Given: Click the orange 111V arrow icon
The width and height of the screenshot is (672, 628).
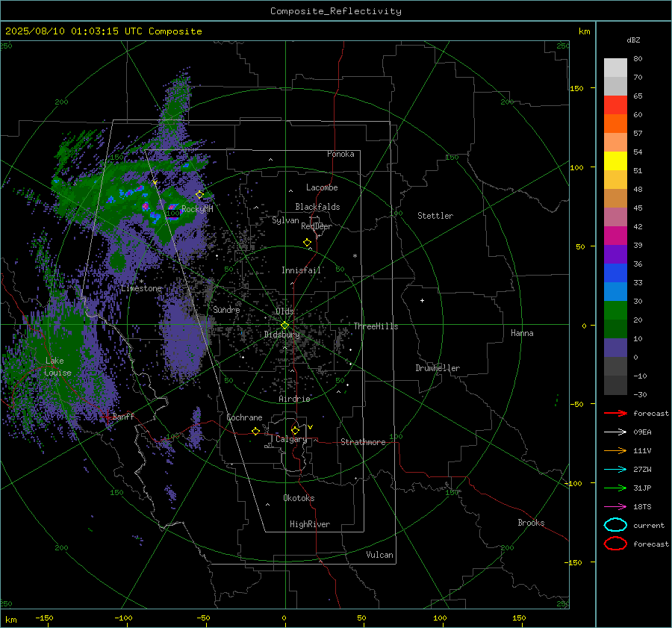Looking at the screenshot, I should click(x=615, y=450).
